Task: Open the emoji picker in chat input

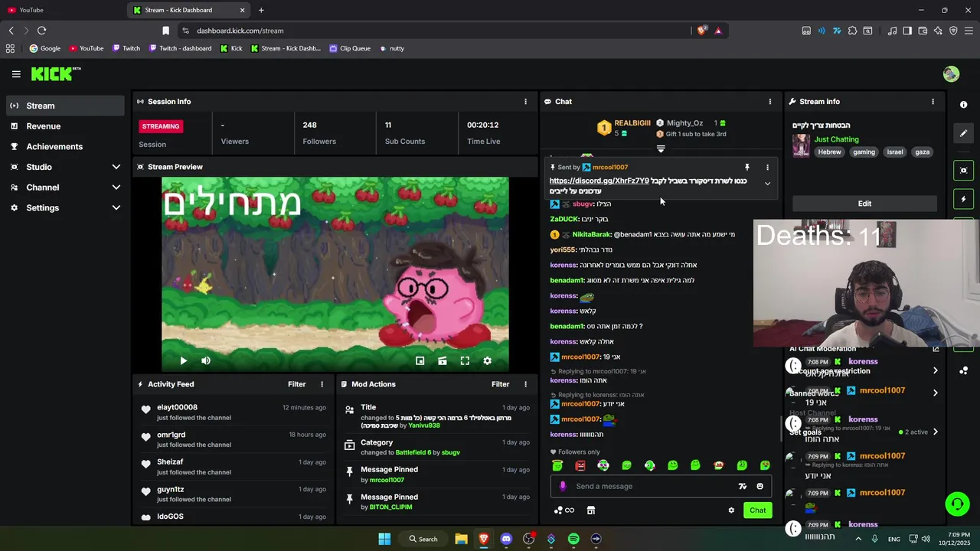Action: click(759, 486)
